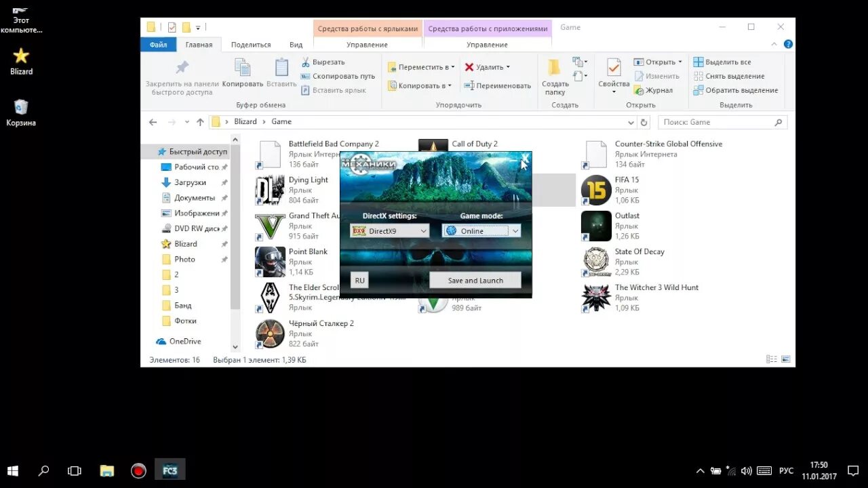Select the Outlast shortcut icon
The width and height of the screenshot is (868, 488).
click(x=596, y=226)
